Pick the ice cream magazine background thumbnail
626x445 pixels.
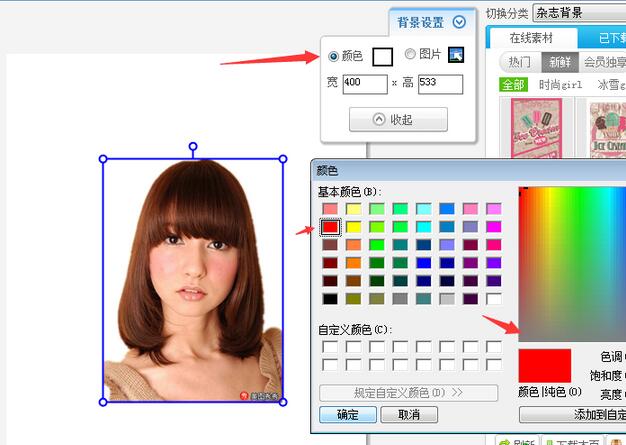pos(608,129)
